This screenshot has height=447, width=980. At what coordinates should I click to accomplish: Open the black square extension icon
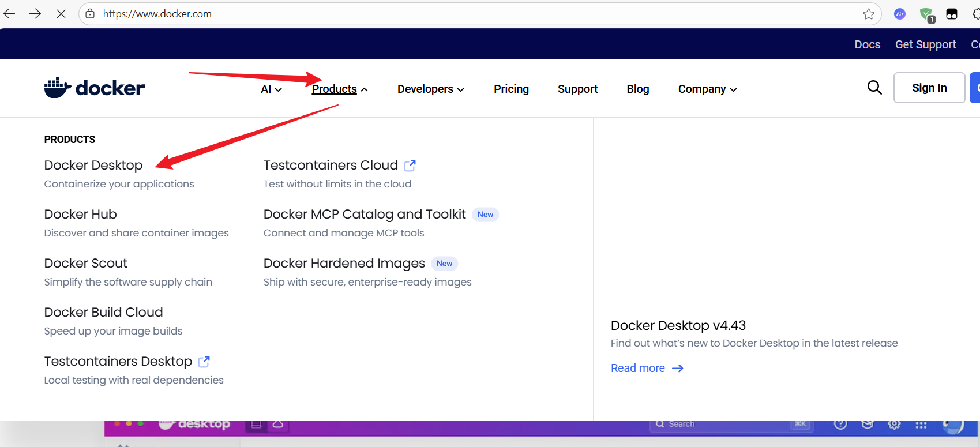[952, 14]
